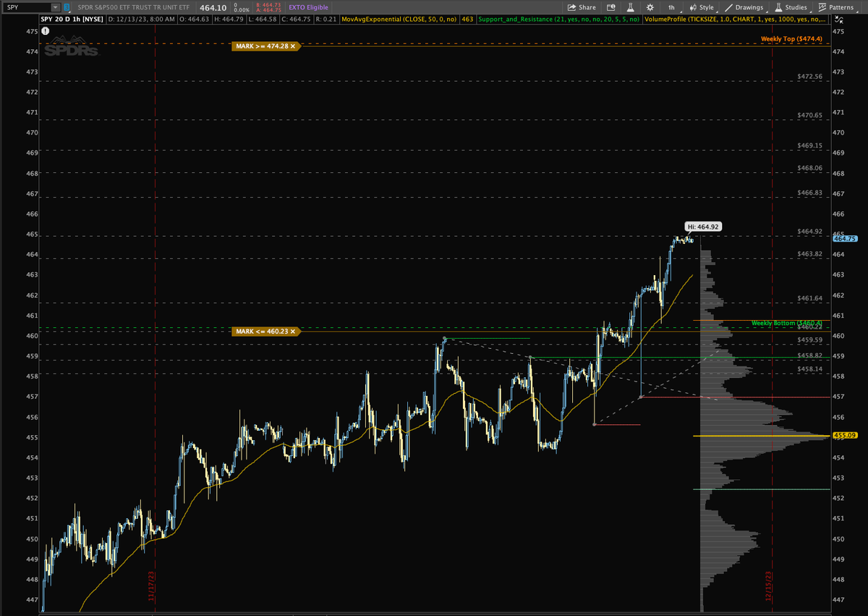Click the 11/17/23 date marker
The width and height of the screenshot is (868, 616).
pyautogui.click(x=152, y=588)
